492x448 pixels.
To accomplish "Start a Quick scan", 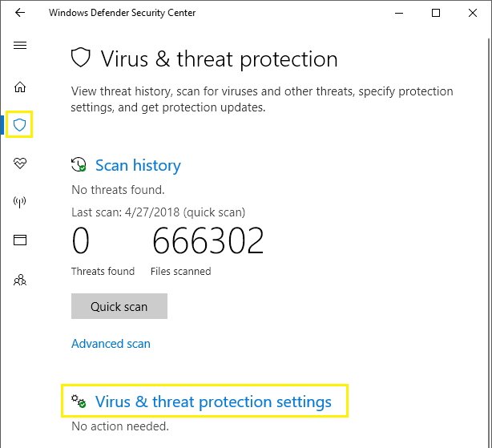I will pos(119,306).
